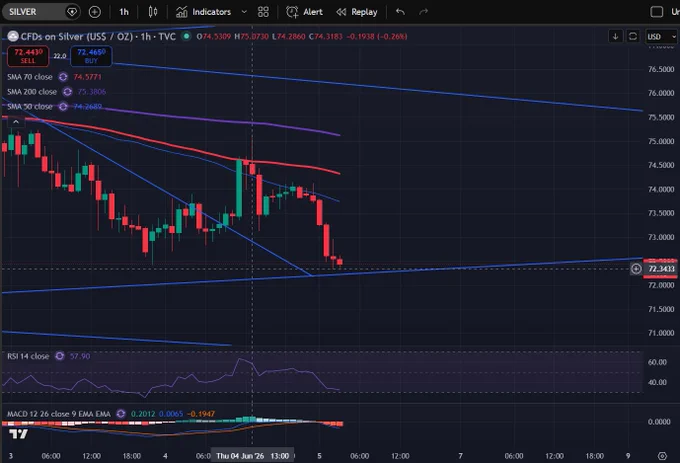Open SMA 70 close indicator settings
680x463 pixels.
(x=29, y=77)
